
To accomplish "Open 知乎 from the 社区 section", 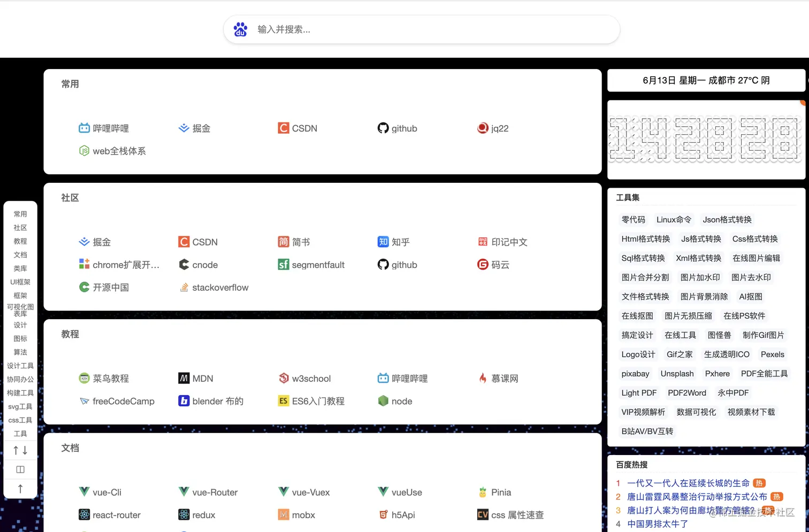I will click(x=383, y=242).
